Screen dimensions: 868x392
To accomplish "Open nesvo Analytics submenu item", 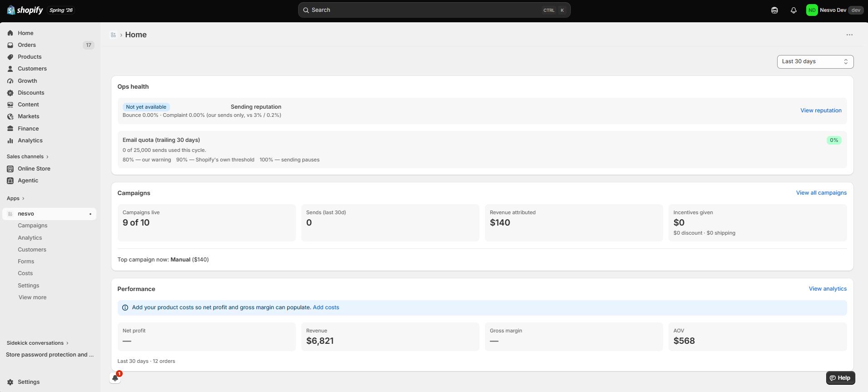I will (x=30, y=238).
